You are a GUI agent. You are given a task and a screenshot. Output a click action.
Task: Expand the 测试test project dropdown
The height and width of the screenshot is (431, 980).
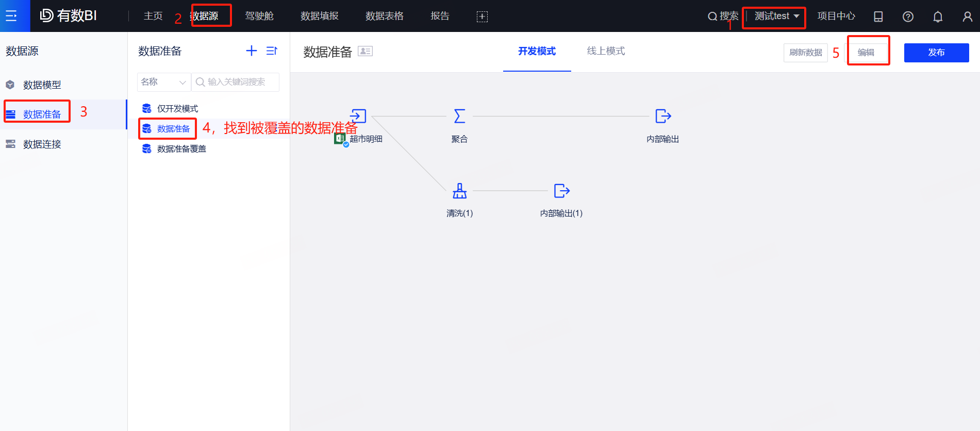coord(776,16)
